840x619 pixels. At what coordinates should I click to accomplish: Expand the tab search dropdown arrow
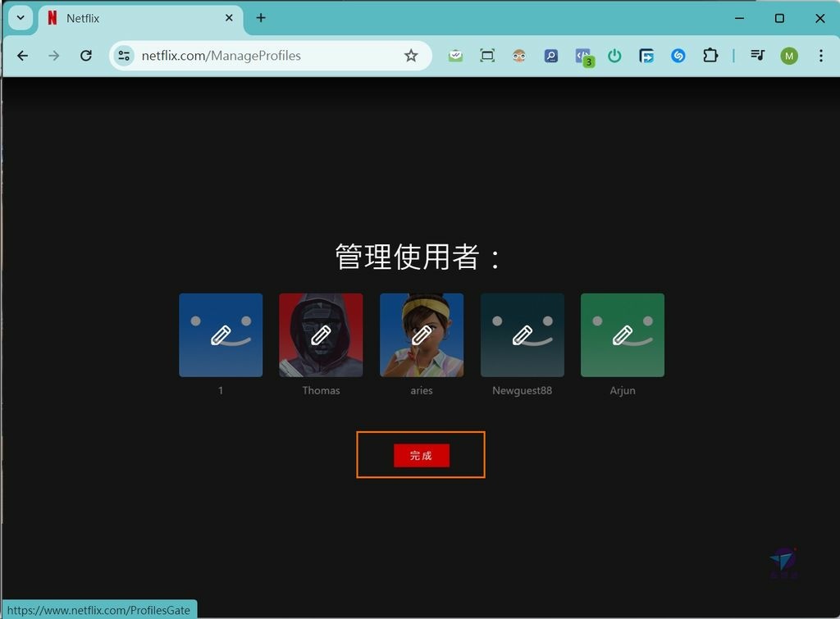[21, 18]
